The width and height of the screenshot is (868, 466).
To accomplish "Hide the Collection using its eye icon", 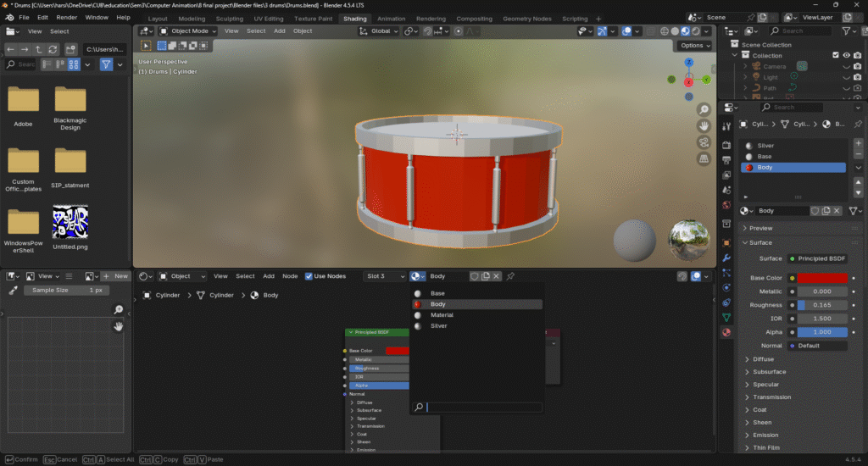I will tap(846, 56).
